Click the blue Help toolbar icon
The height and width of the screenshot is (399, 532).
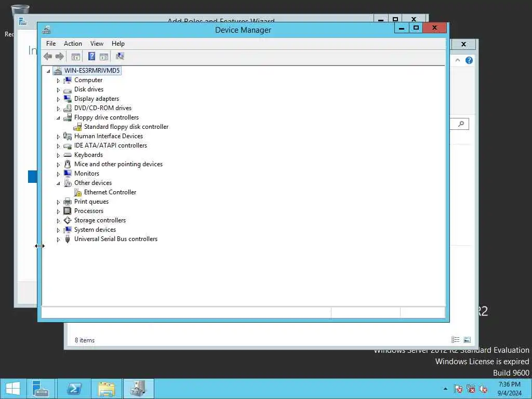[91, 56]
